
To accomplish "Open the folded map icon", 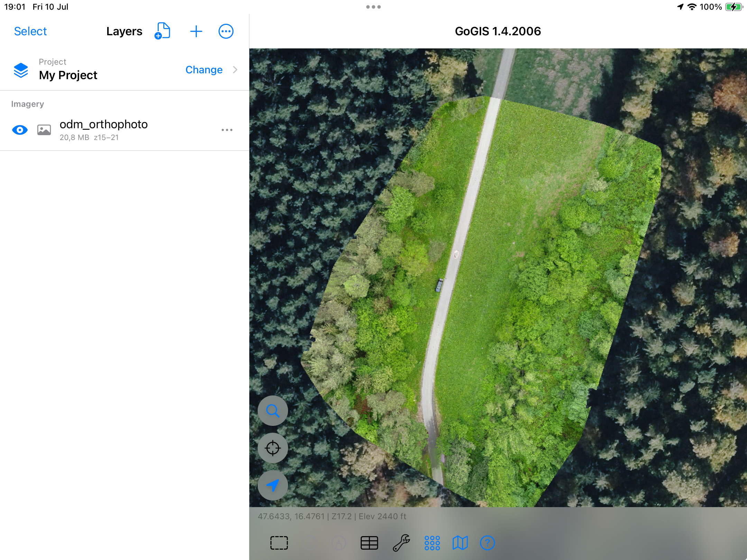I will (460, 543).
